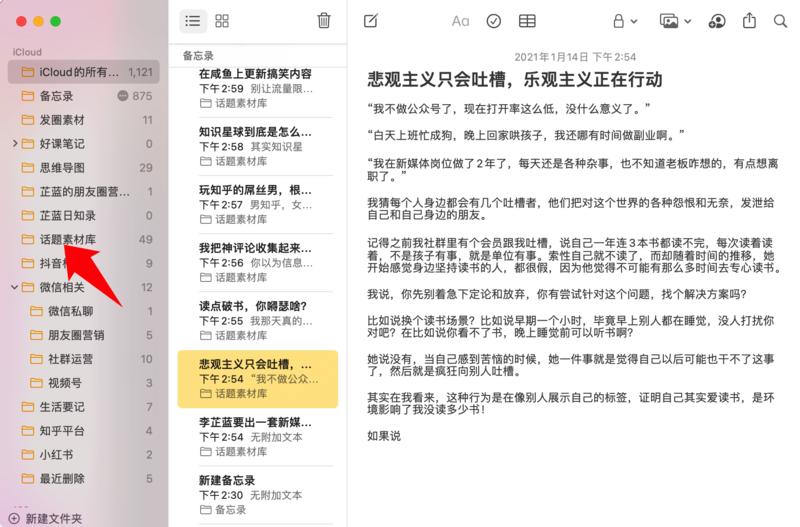This screenshot has height=527, width=800.
Task: Place cursor after 如果说 in the note
Action: pos(403,436)
